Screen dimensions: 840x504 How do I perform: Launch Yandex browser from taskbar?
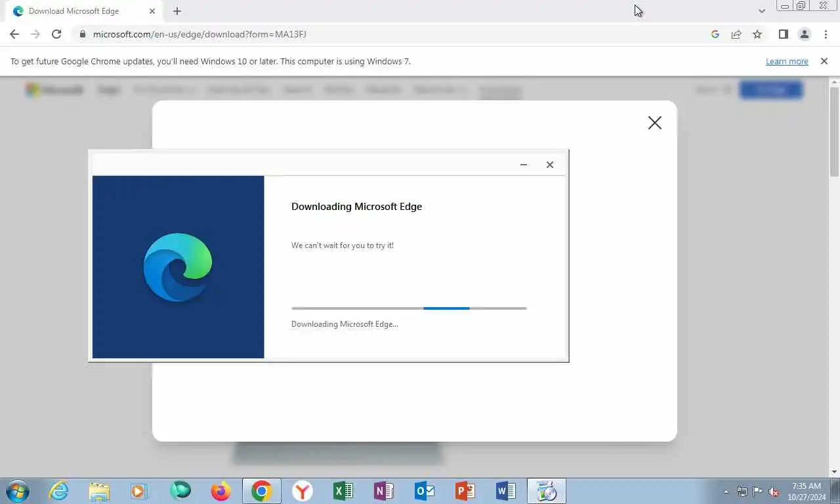pos(303,491)
